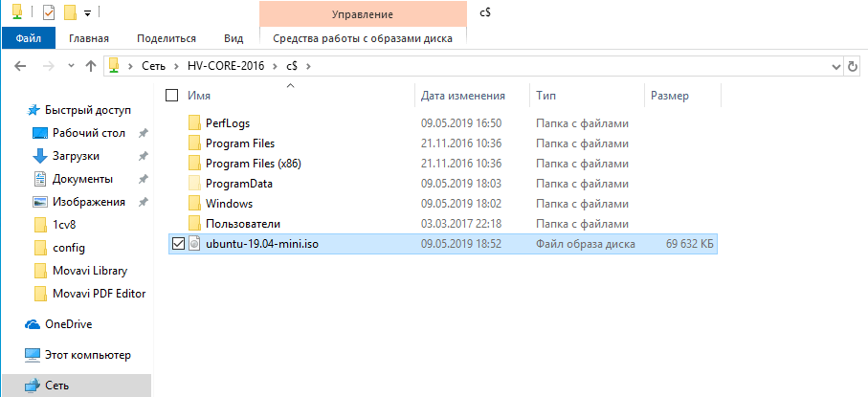Go up one level with the up arrow
Viewport: 868px width, 397px height.
point(91,66)
